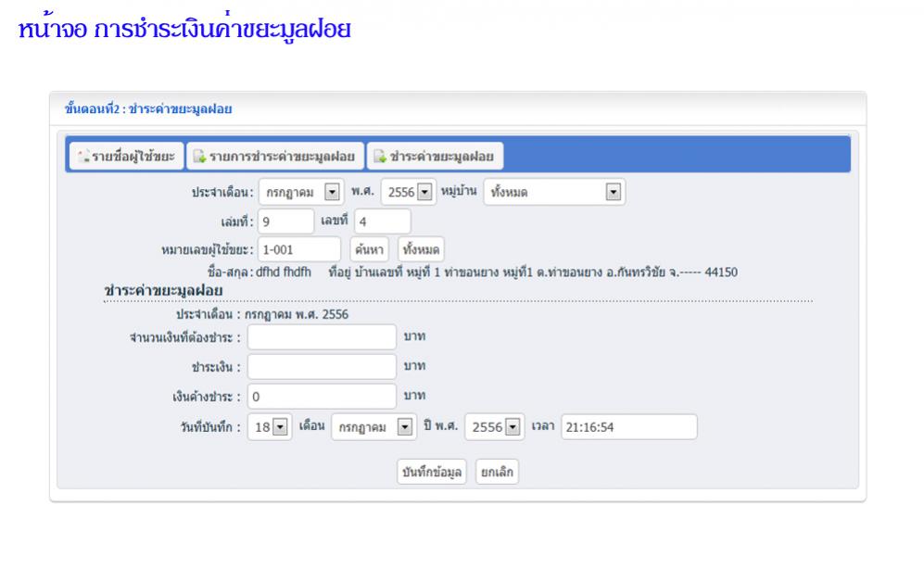The height and width of the screenshot is (582, 924).
Task: Click the จำนวนเงินที่ต้องชำระ input field
Action: (322, 337)
